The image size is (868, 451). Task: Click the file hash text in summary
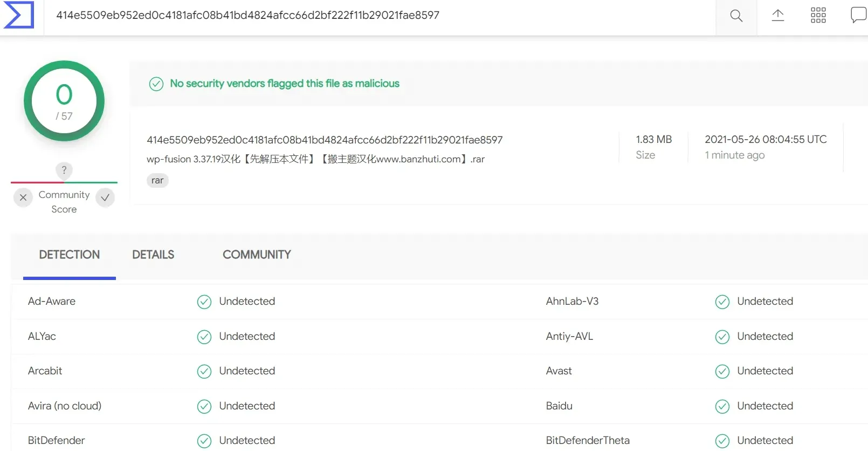click(325, 140)
